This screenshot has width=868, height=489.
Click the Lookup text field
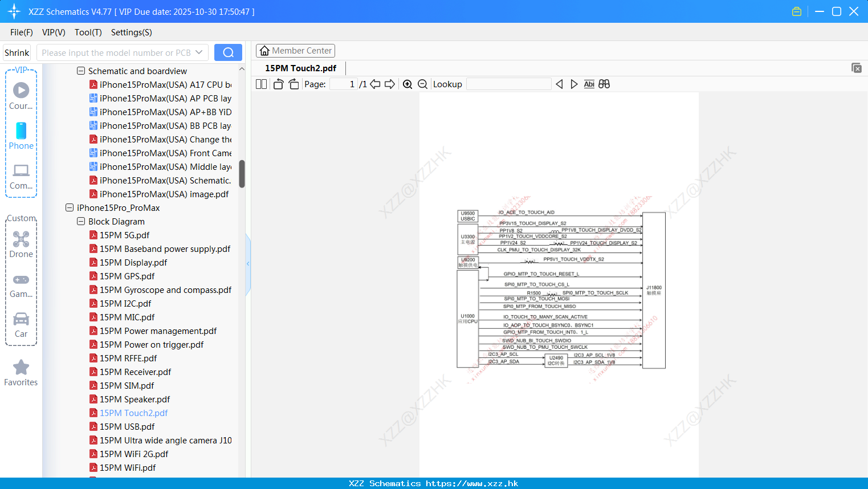click(x=508, y=84)
